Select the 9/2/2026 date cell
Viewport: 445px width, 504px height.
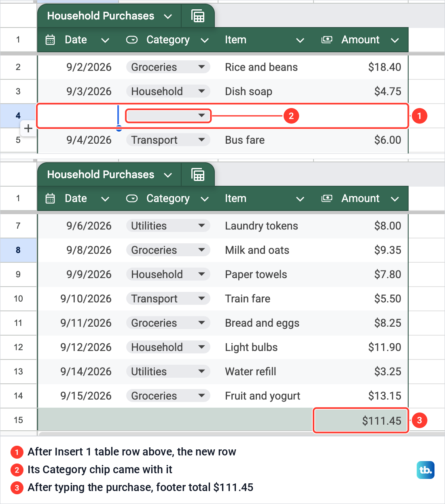click(x=78, y=67)
